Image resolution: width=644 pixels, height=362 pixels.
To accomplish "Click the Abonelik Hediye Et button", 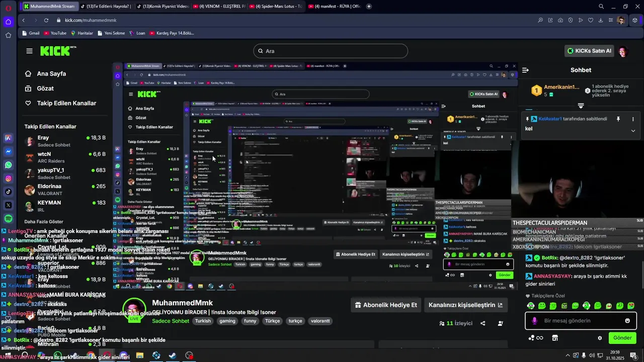I will pyautogui.click(x=386, y=305).
